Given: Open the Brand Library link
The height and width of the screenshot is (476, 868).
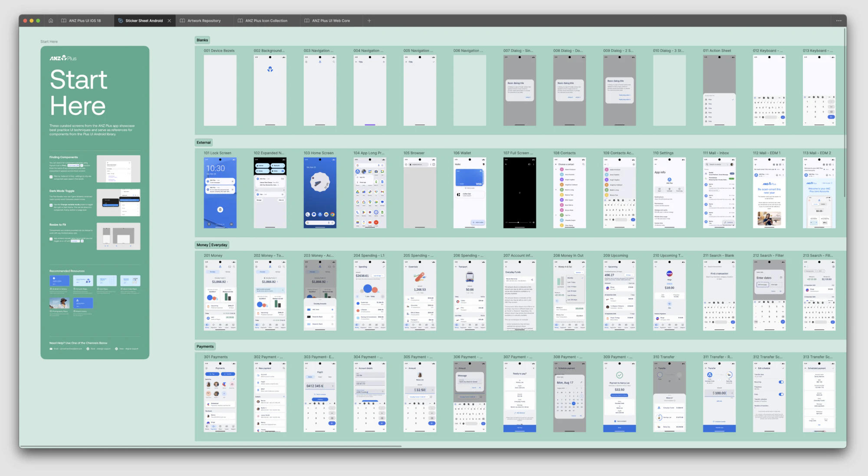Looking at the screenshot, I should tap(81, 311).
